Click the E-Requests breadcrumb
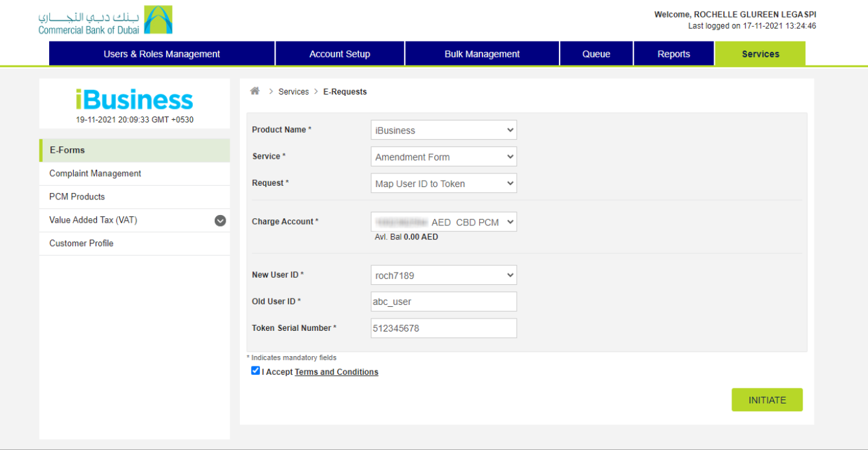The image size is (868, 450). [345, 92]
